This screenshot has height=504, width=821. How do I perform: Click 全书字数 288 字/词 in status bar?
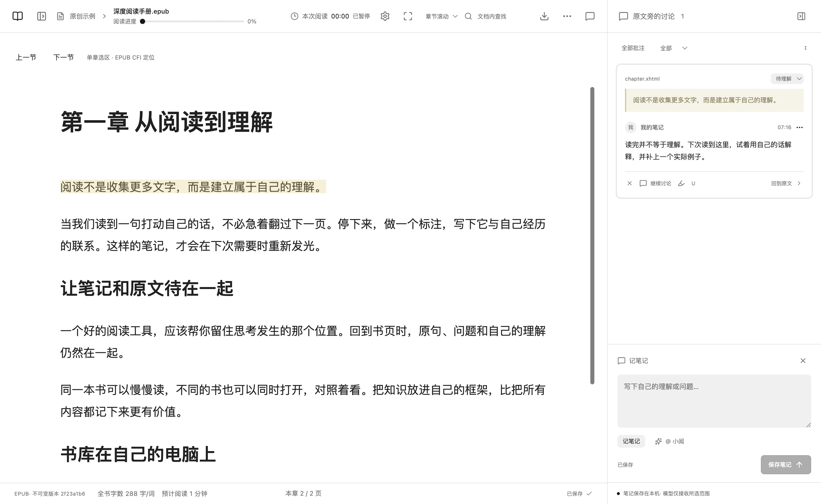tap(126, 493)
